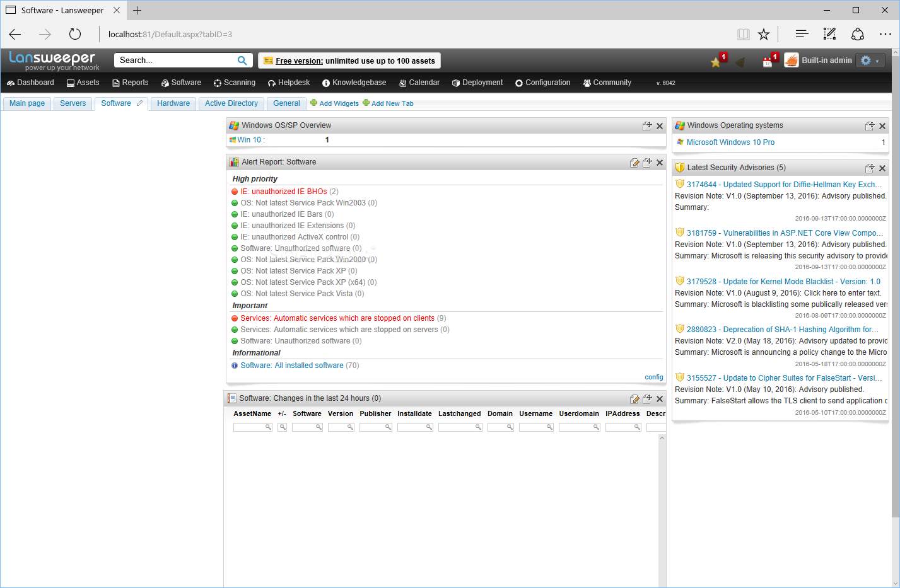Click the edit pencil on Software tab
Viewport: 900px width, 588px height.
139,103
